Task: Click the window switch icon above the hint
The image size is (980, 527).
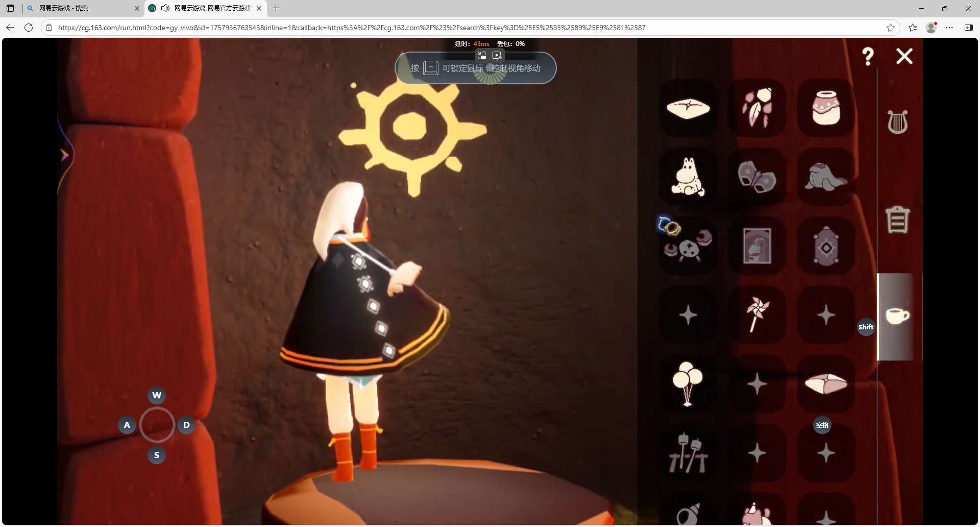Action: 481,55
